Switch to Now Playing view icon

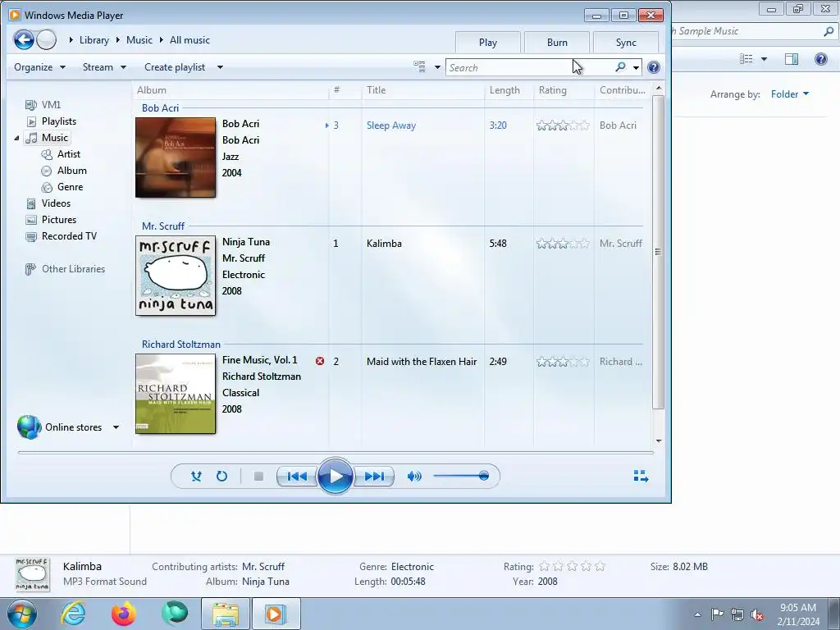pyautogui.click(x=641, y=476)
